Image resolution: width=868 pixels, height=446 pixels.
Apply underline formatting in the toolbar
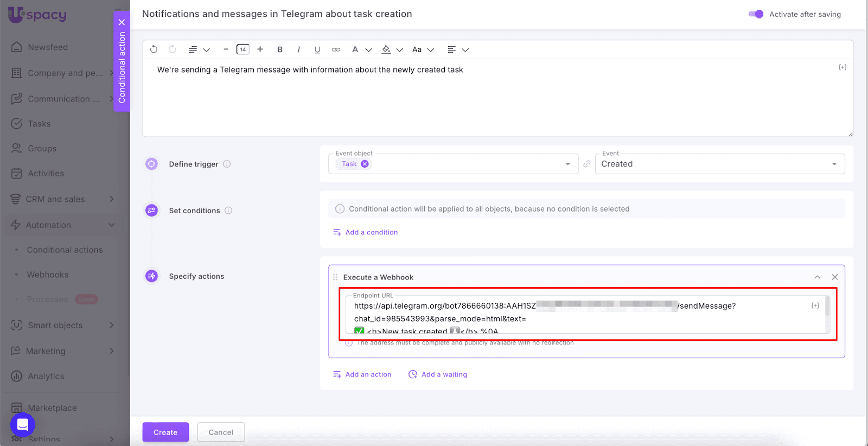click(x=317, y=49)
